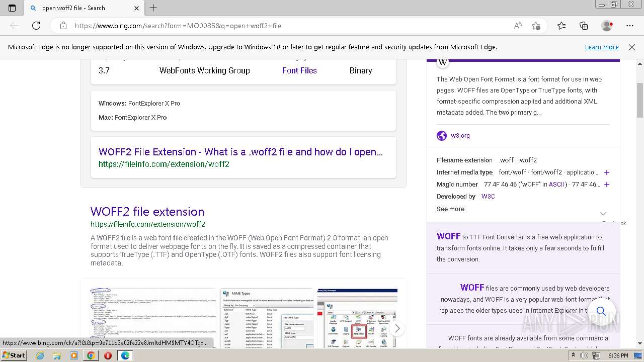This screenshot has height=362, width=644.
Task: Open a new tab with the plus icon
Action: [153, 8]
